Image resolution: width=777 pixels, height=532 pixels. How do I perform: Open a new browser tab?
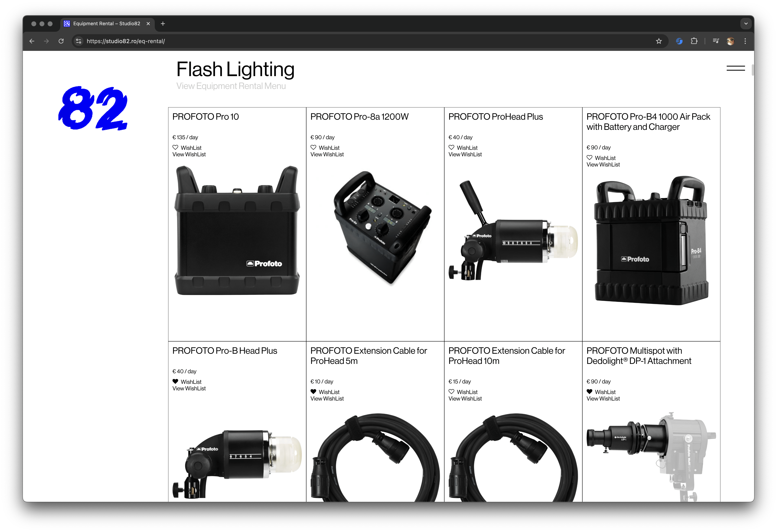tap(163, 23)
